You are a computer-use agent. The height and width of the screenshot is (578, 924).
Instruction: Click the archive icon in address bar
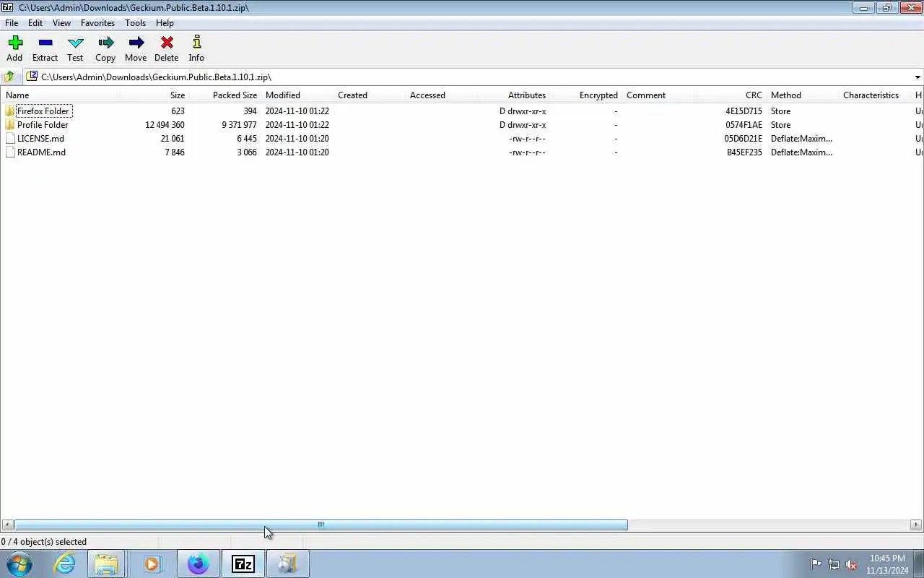[x=32, y=77]
